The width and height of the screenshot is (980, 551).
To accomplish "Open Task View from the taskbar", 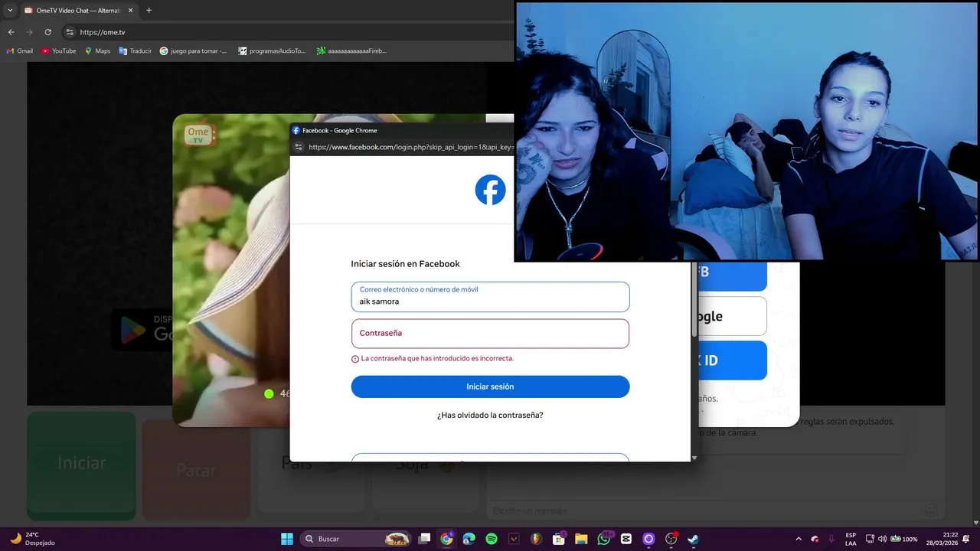I will (x=424, y=539).
